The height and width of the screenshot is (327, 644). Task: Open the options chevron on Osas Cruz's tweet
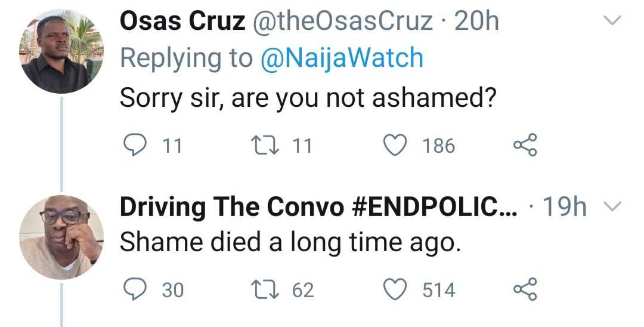point(612,21)
